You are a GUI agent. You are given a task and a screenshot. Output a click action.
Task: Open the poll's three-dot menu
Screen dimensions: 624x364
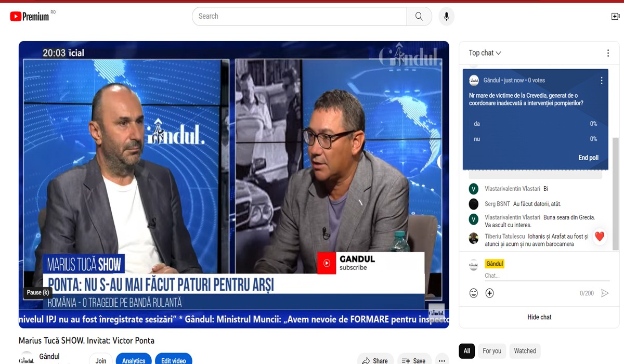tap(602, 81)
